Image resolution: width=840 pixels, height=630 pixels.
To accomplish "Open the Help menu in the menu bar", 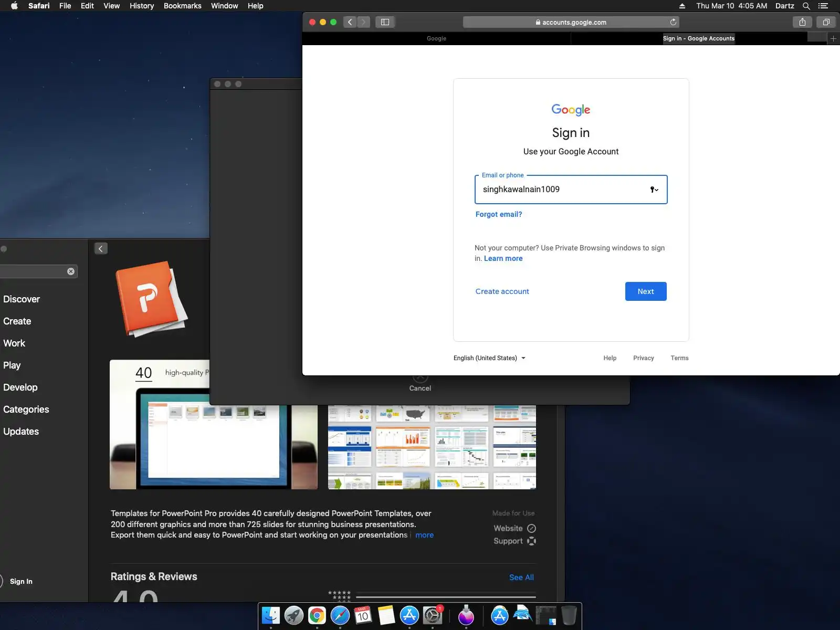I will click(255, 6).
